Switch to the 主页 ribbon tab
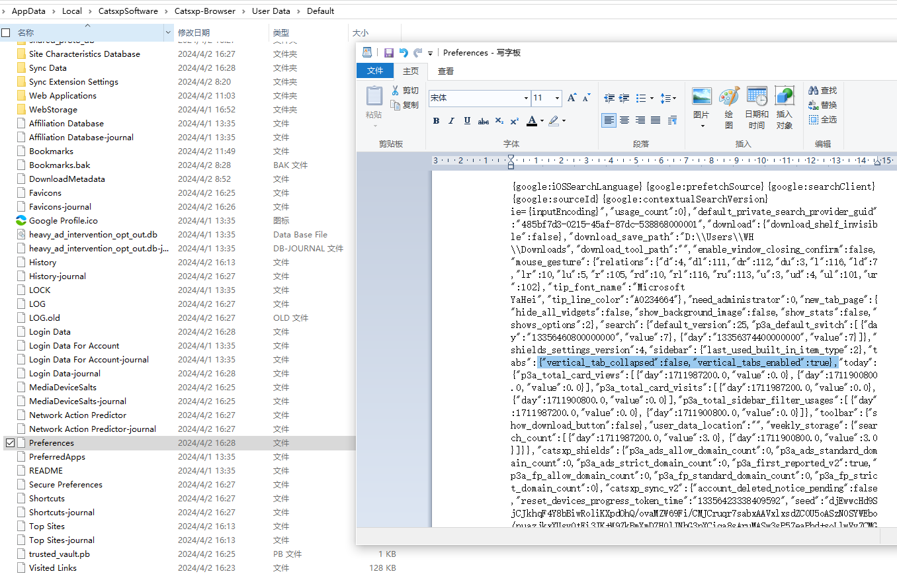 click(x=411, y=71)
